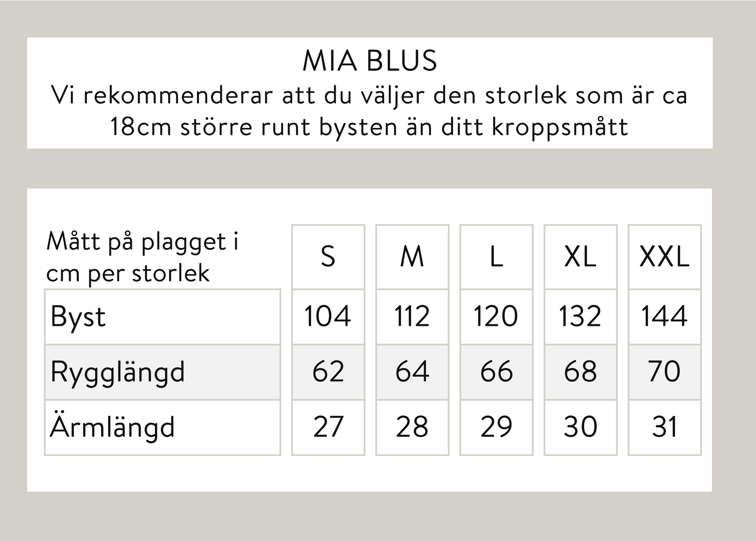Click the Rygglängd value 62 for size S
This screenshot has width=756, height=541.
pos(328,372)
